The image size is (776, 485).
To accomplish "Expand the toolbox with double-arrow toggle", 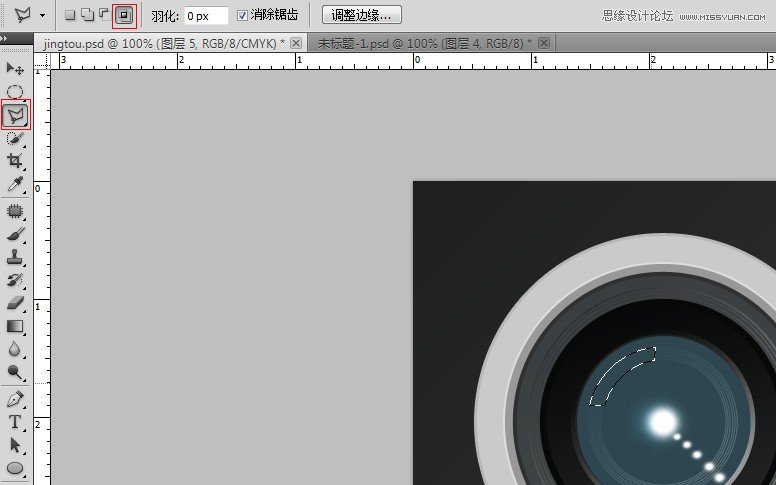I will 4,38.
